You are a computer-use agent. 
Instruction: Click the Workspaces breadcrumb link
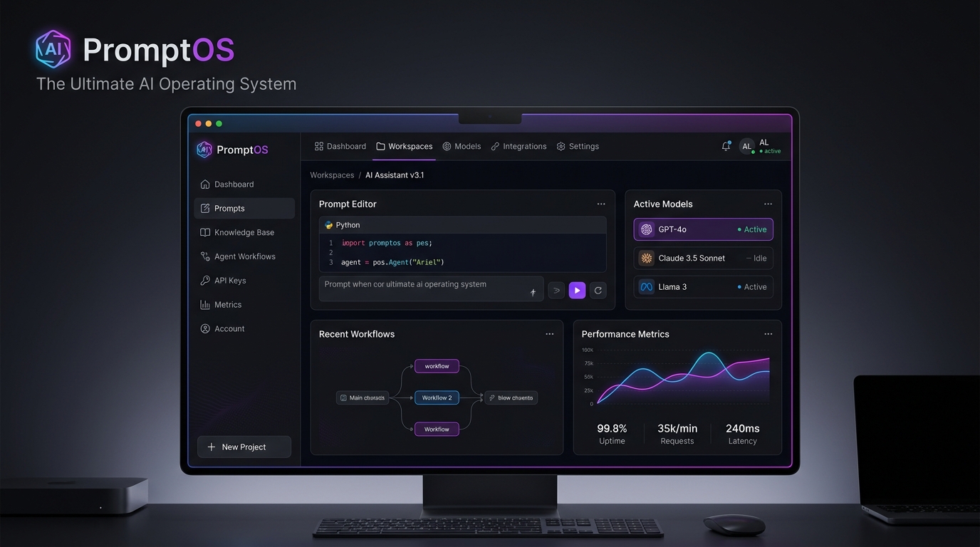332,175
